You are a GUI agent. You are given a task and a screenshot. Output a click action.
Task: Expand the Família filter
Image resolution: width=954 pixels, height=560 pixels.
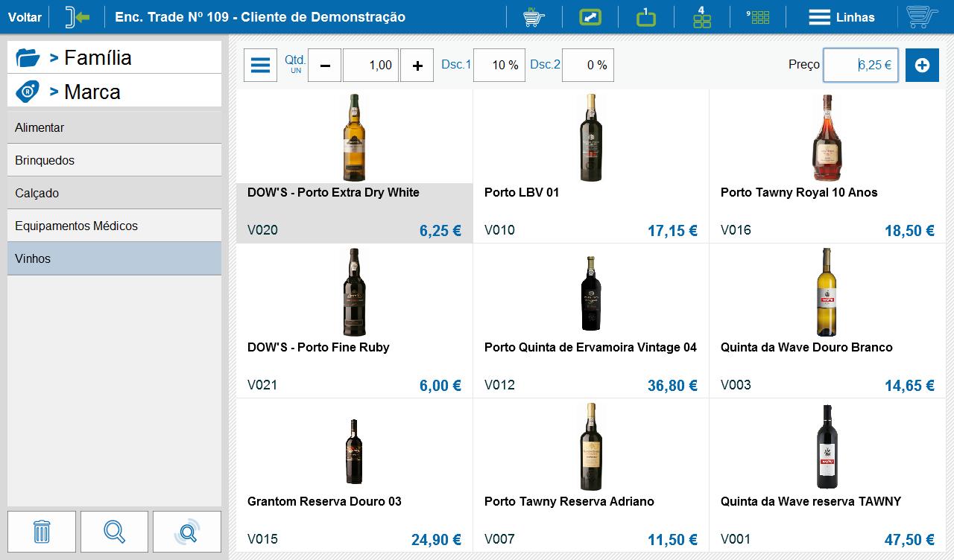[x=115, y=57]
